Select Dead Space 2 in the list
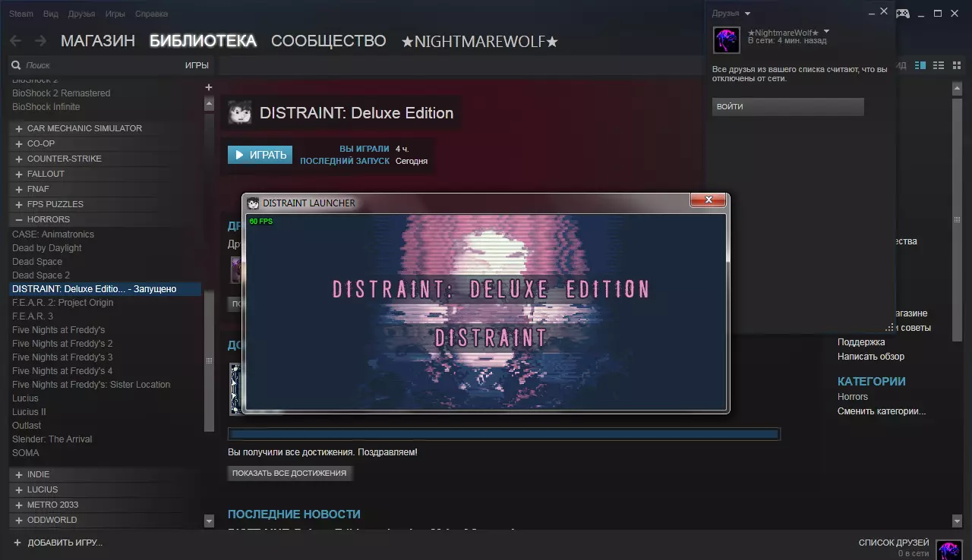The height and width of the screenshot is (560, 972). point(41,275)
